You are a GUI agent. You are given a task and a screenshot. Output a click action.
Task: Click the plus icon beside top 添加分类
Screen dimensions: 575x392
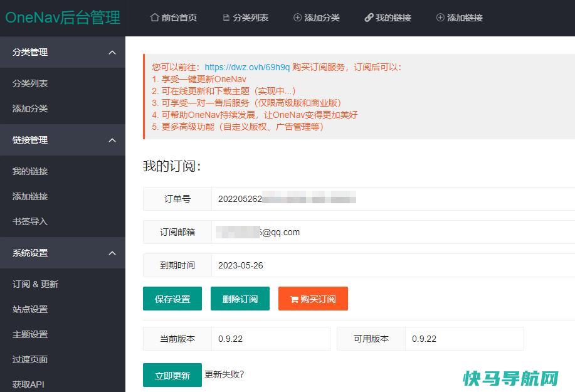pyautogui.click(x=297, y=17)
